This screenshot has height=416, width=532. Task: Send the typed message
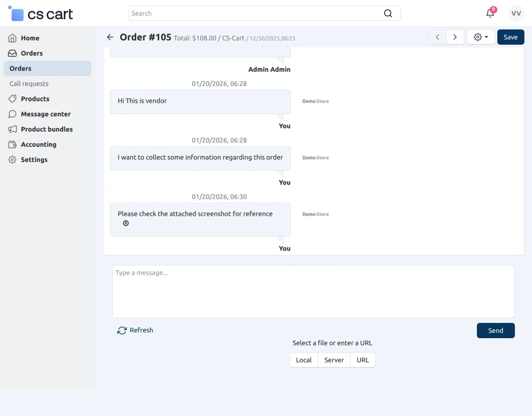(496, 330)
